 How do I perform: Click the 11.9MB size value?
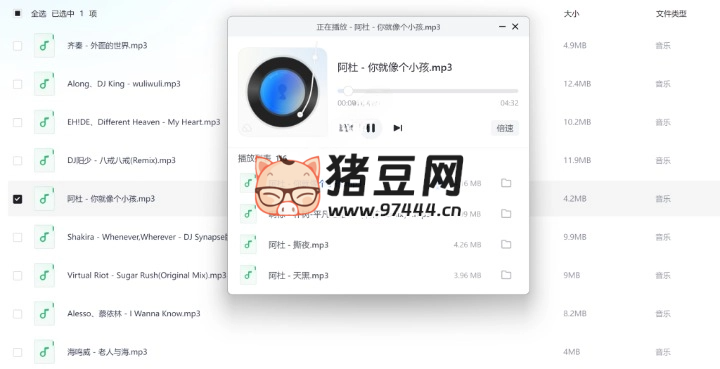tap(577, 160)
